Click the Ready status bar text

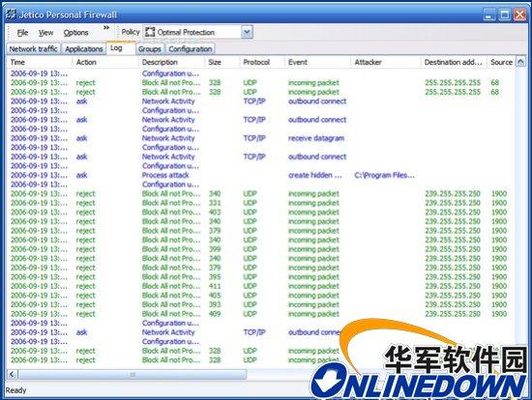[x=15, y=390]
